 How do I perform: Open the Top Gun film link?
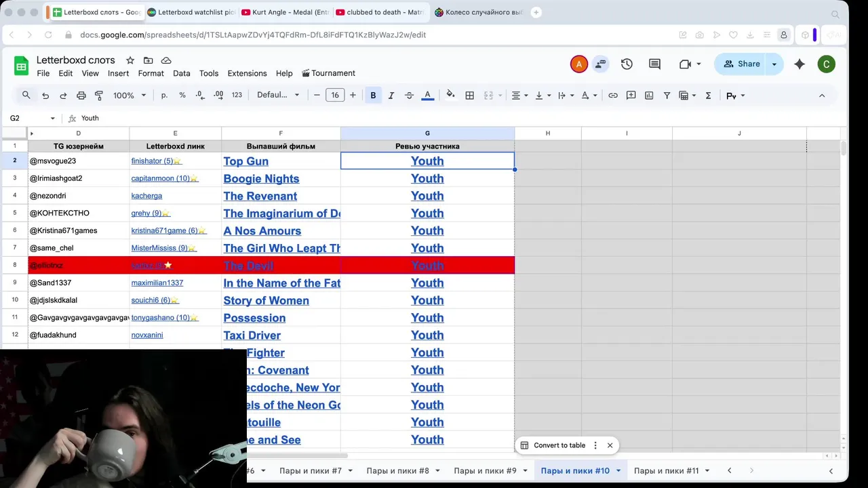click(x=245, y=161)
